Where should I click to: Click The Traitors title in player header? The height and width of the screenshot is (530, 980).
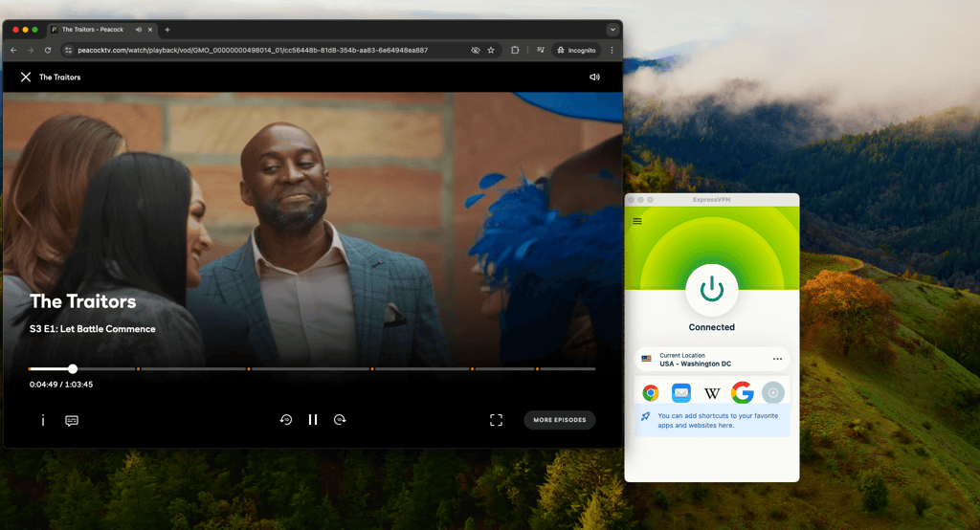pos(60,77)
